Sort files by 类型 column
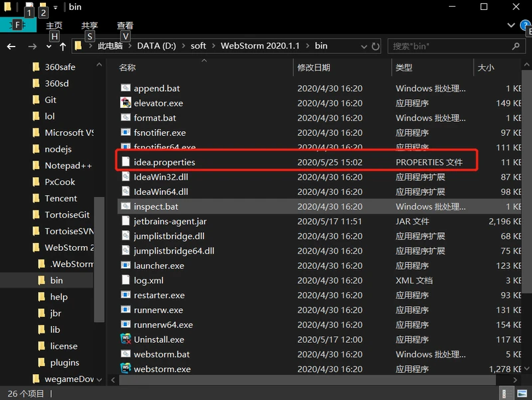Viewport: 532px width, 400px height. pos(404,68)
